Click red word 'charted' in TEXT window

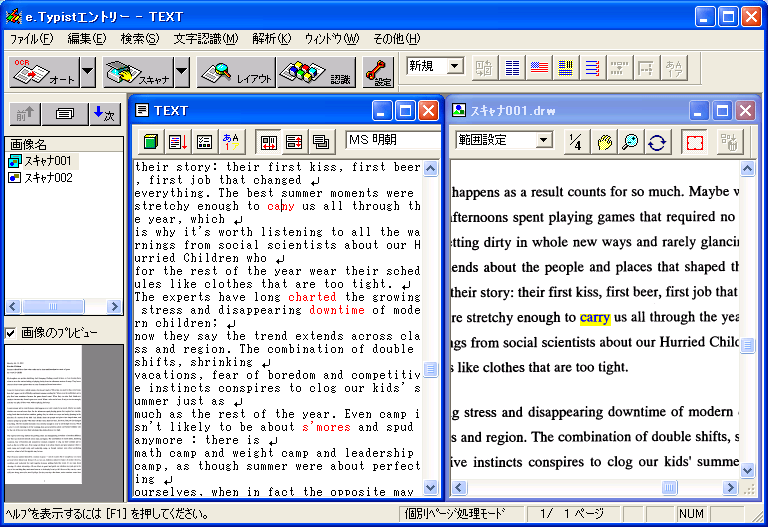(x=312, y=297)
